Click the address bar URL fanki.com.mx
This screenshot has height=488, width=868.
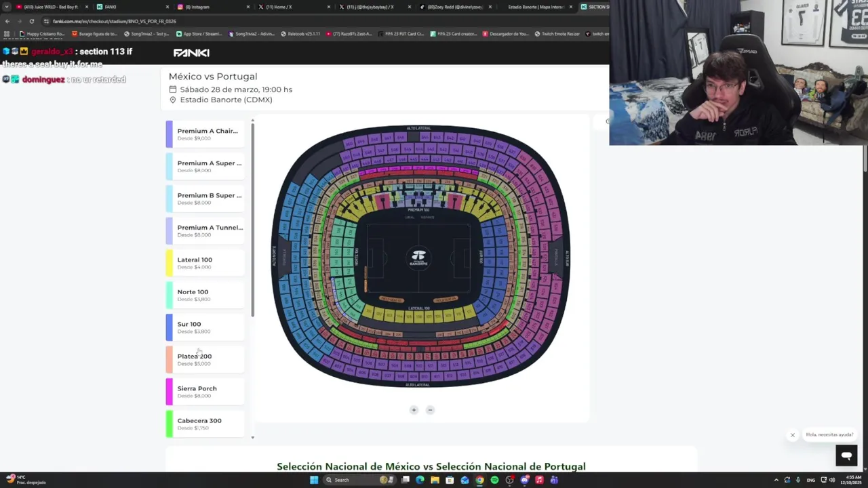[x=114, y=21]
